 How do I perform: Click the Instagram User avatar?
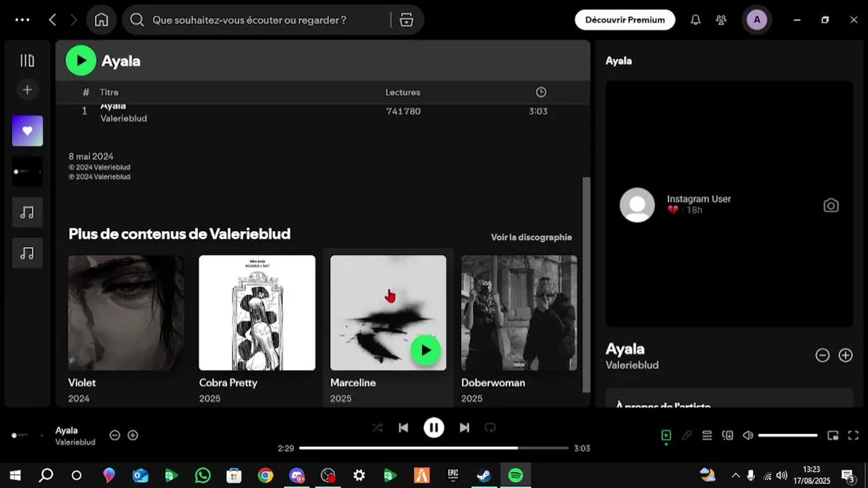637,205
